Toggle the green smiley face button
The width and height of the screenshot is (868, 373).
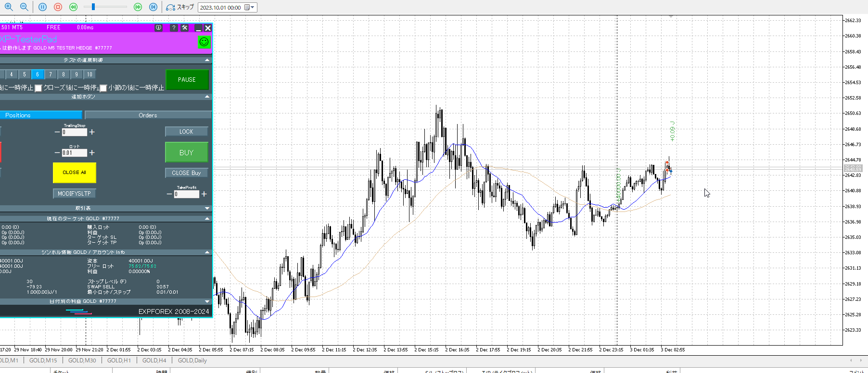coord(204,42)
